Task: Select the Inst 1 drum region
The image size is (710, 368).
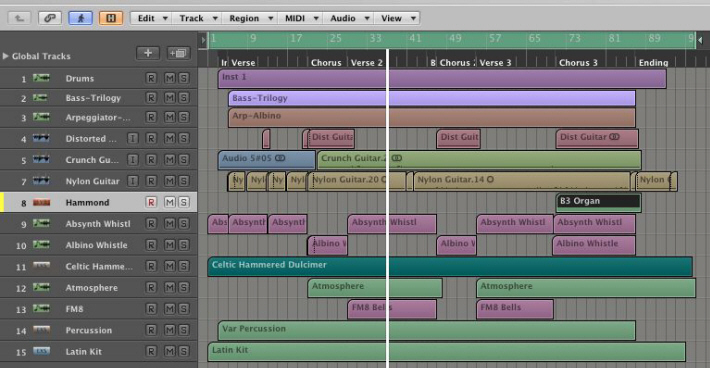Action: coord(442,78)
